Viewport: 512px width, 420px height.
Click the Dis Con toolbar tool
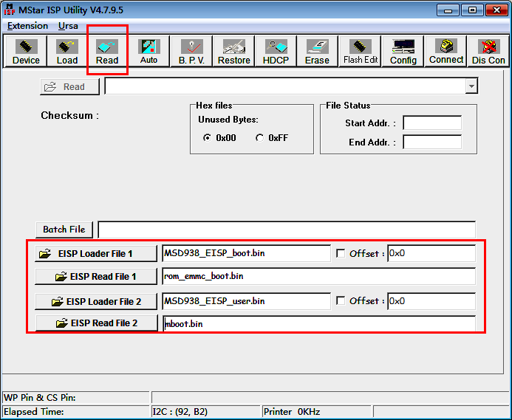click(x=488, y=52)
